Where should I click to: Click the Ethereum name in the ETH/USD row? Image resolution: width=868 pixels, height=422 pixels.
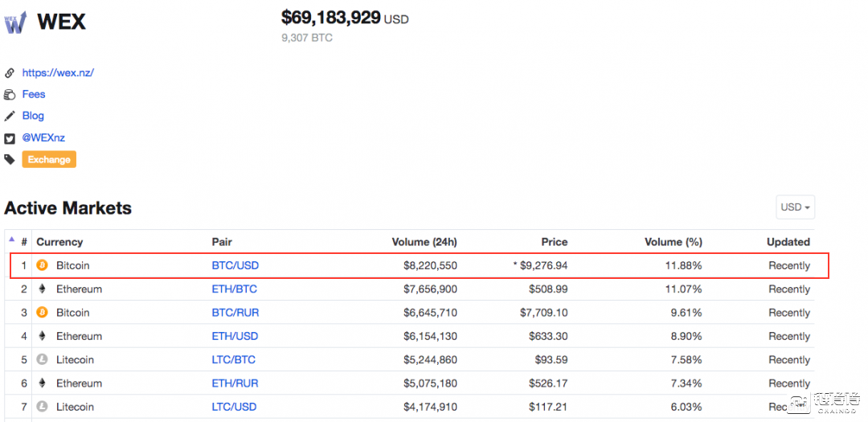pos(79,336)
